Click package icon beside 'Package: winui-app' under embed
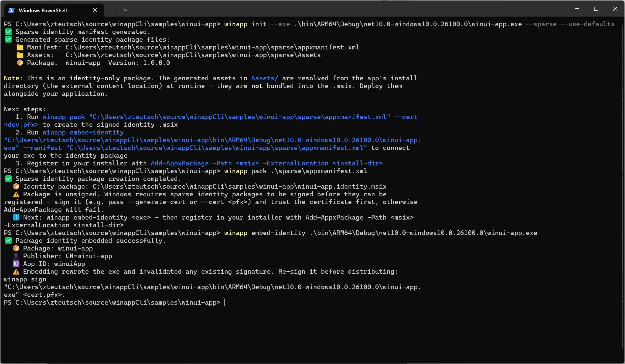Image resolution: width=625 pixels, height=364 pixels. pyautogui.click(x=16, y=248)
